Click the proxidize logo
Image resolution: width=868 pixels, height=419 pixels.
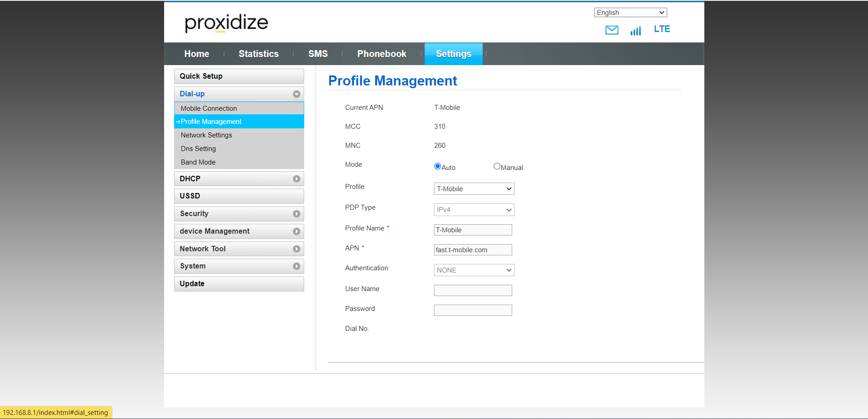pyautogui.click(x=226, y=23)
